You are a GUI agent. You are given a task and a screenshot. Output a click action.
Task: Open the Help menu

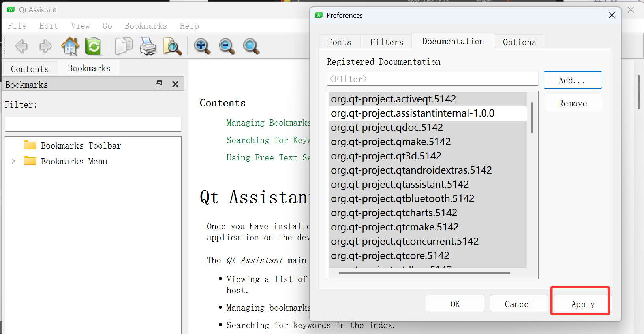pyautogui.click(x=190, y=26)
